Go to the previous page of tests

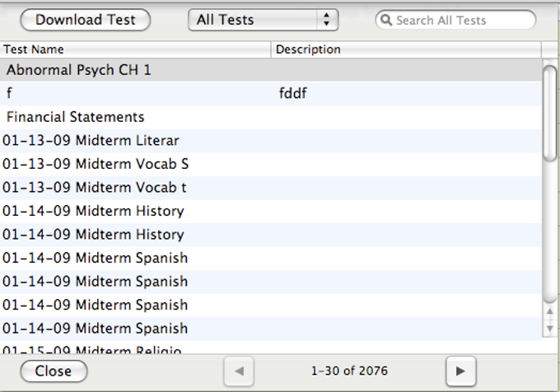pyautogui.click(x=239, y=371)
